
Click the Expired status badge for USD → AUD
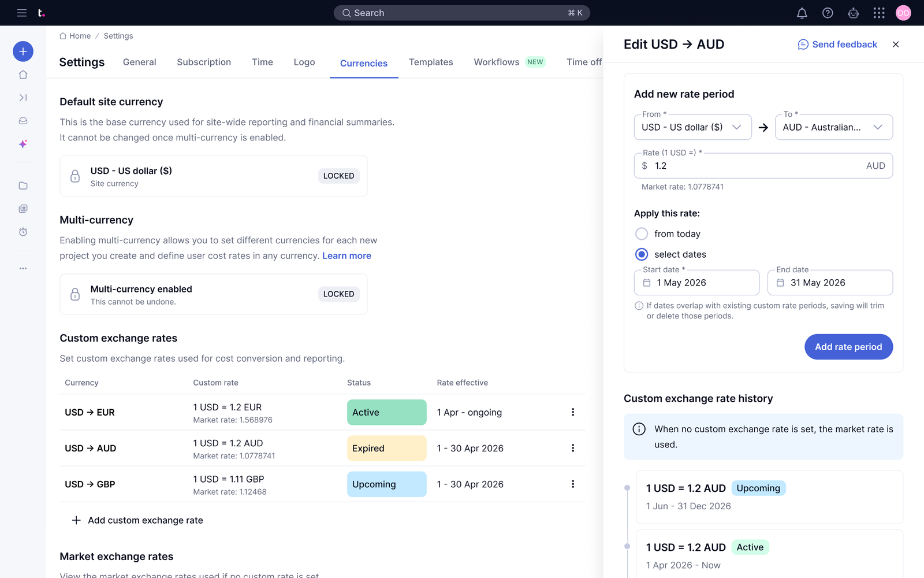[387, 448]
